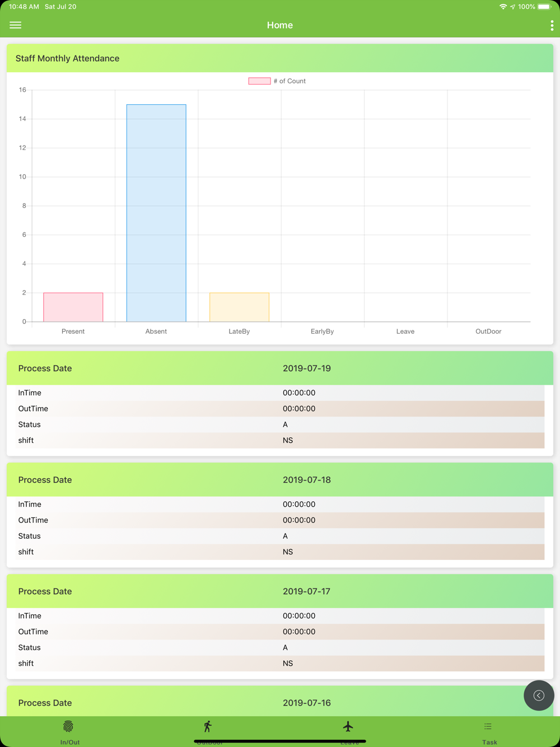Select the Absent bar in the chart
Viewport: 560px width, 747px height.
pos(156,213)
